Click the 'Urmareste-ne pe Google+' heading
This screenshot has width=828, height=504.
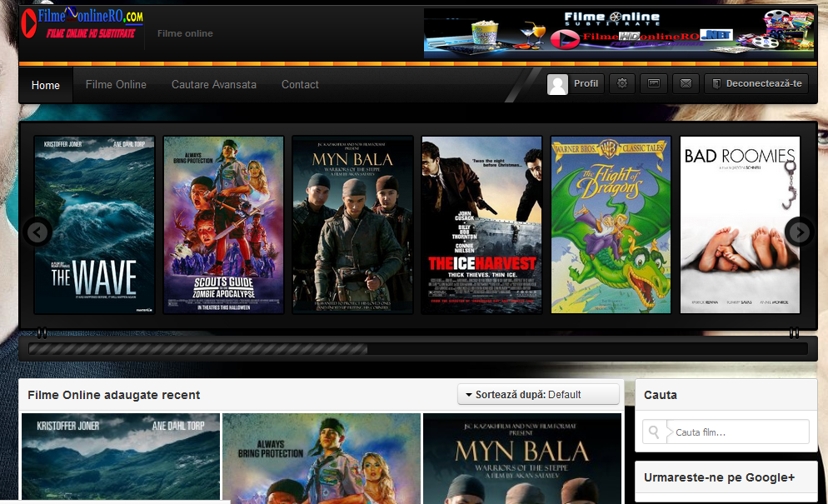(719, 477)
